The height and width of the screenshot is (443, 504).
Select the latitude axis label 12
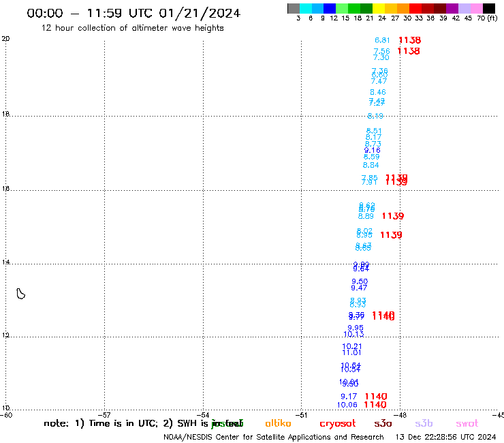5,335
